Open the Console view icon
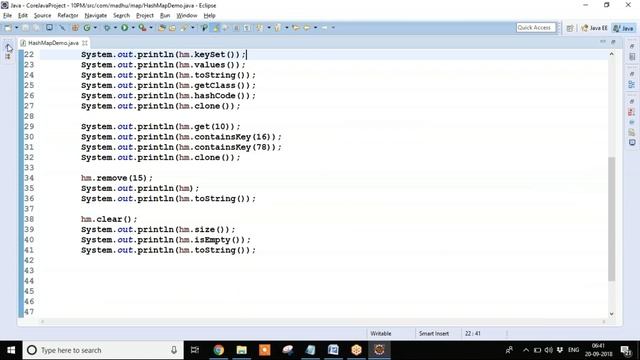 pyautogui.click(x=632, y=142)
